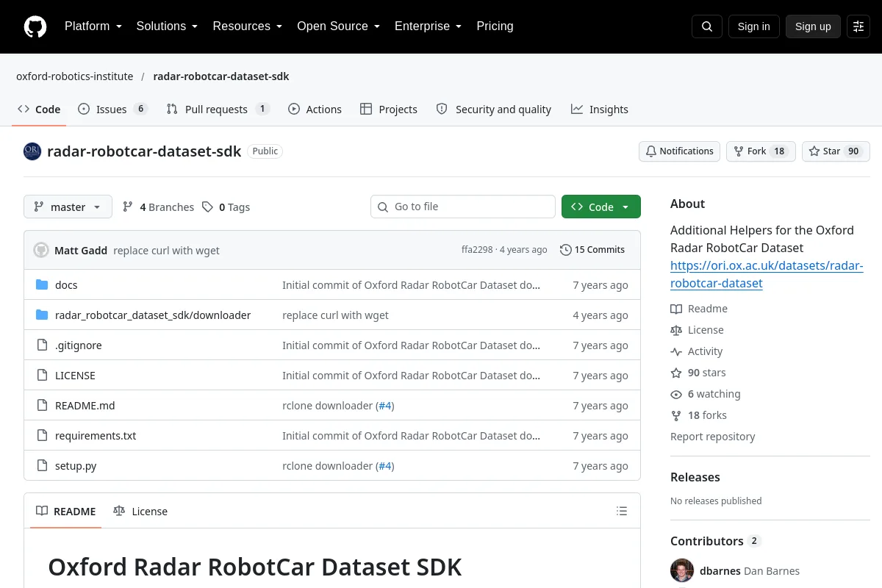This screenshot has height=588, width=882.
Task: Open the #4 link in setup.py row
Action: click(x=385, y=466)
